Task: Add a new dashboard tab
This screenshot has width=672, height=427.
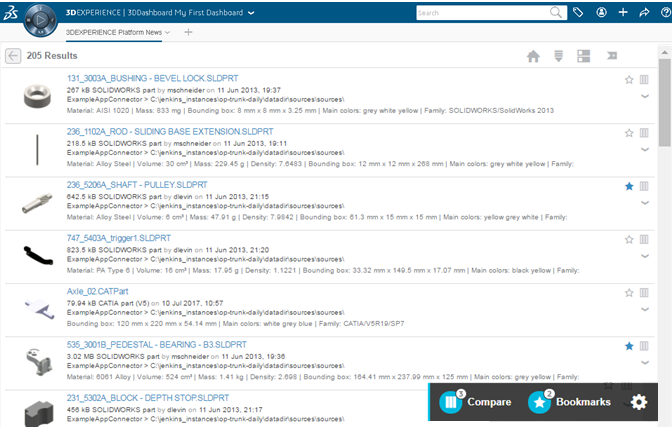Action: point(188,32)
